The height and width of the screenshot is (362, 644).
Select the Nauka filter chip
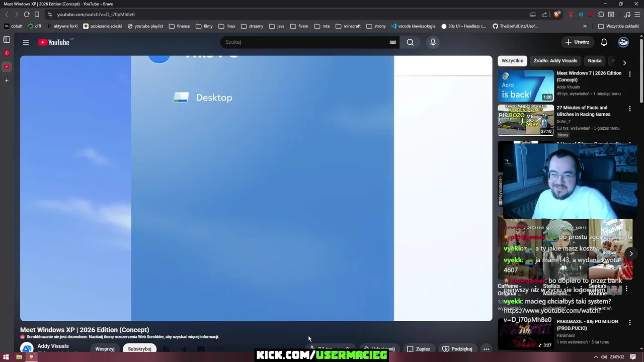(x=595, y=61)
